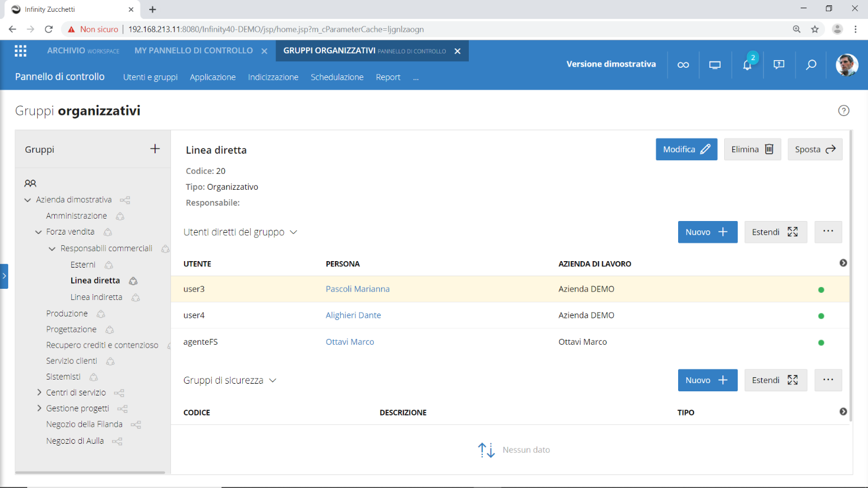Click the browser address bar
Image resolution: width=868 pixels, height=488 pixels.
tap(354, 28)
